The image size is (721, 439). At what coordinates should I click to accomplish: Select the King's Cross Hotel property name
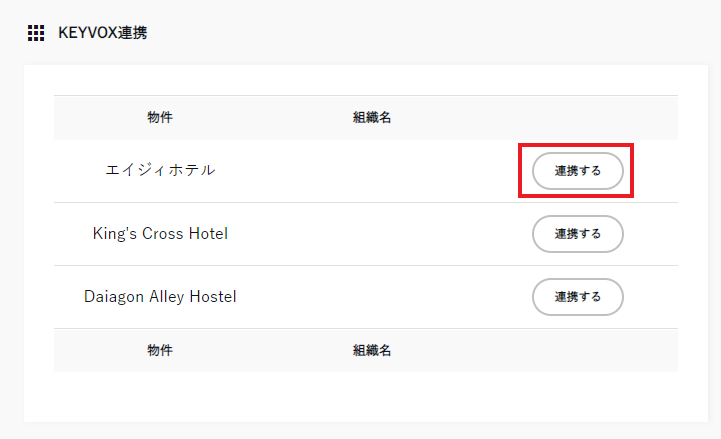[x=160, y=234]
